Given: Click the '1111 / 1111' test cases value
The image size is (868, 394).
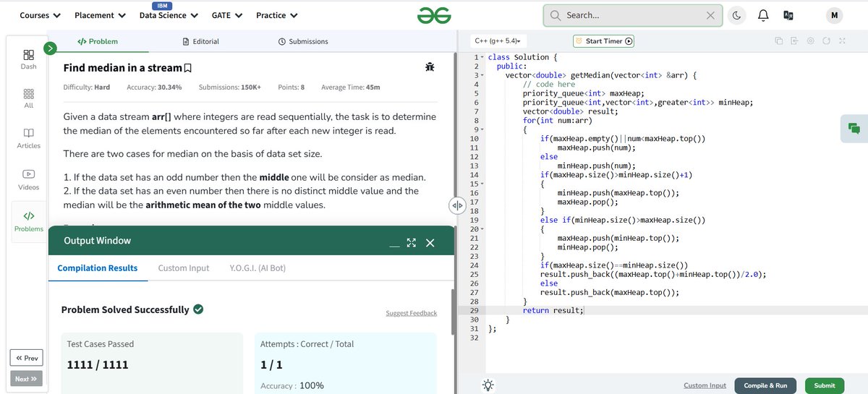Looking at the screenshot, I should (98, 365).
